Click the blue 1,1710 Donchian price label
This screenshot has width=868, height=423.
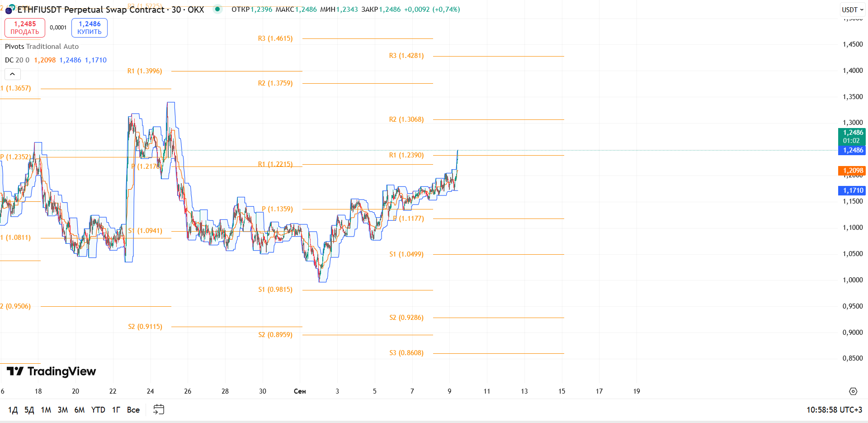click(x=852, y=190)
